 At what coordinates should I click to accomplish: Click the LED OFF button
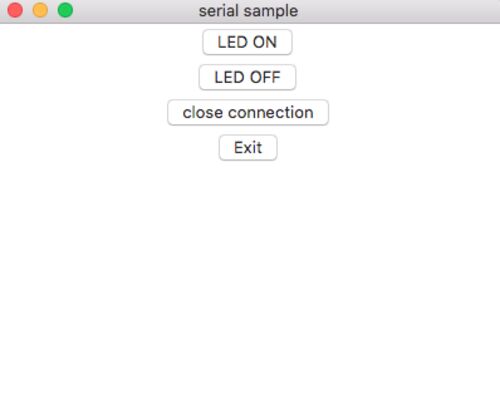coord(247,77)
